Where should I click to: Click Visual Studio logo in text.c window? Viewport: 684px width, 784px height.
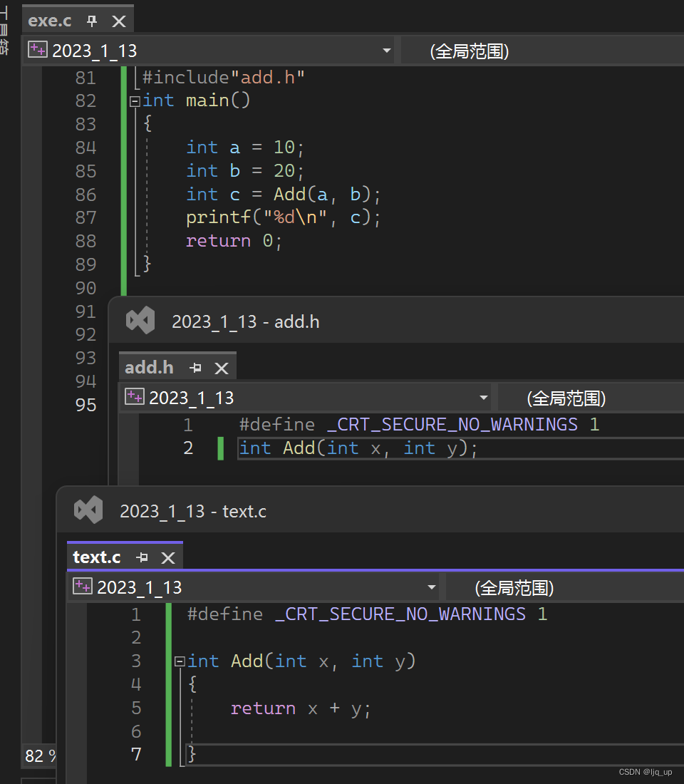pyautogui.click(x=88, y=510)
